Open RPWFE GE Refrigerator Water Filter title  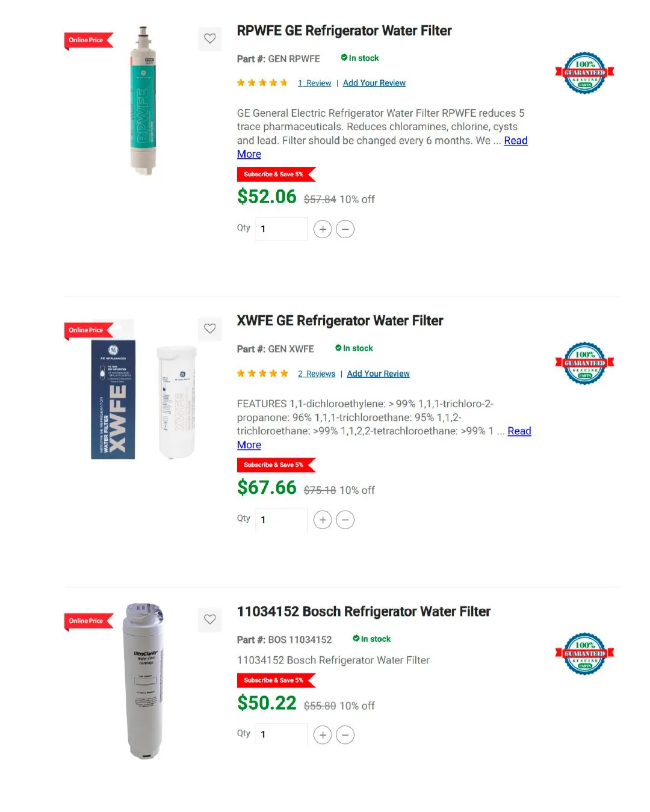(x=344, y=31)
